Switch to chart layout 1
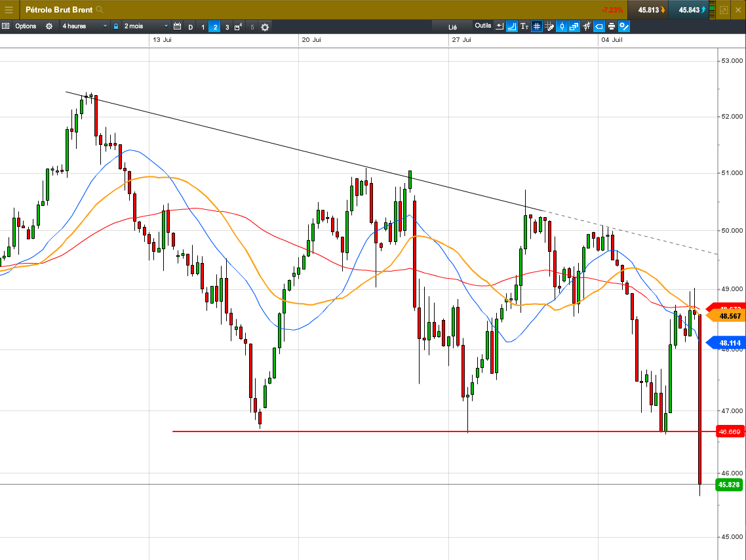Image resolution: width=746 pixels, height=560 pixels. (203, 27)
